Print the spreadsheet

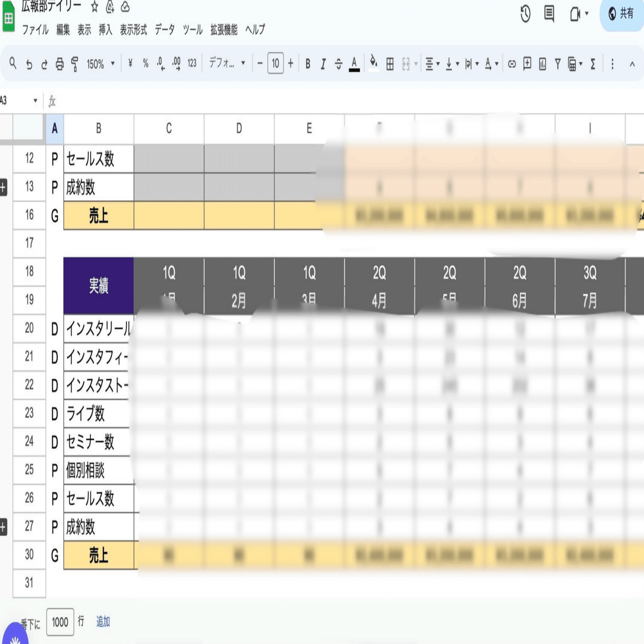tap(60, 64)
